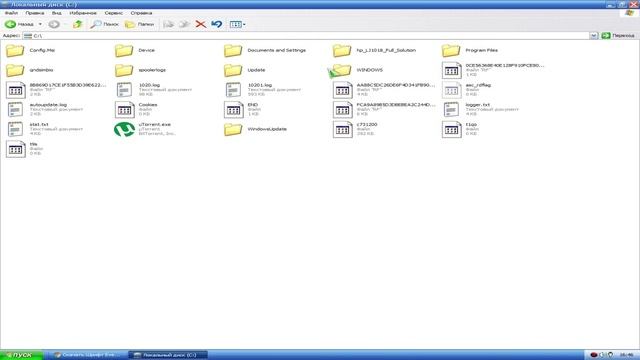Go back with the green Назад arrow
The image size is (640, 360).
coord(19,24)
